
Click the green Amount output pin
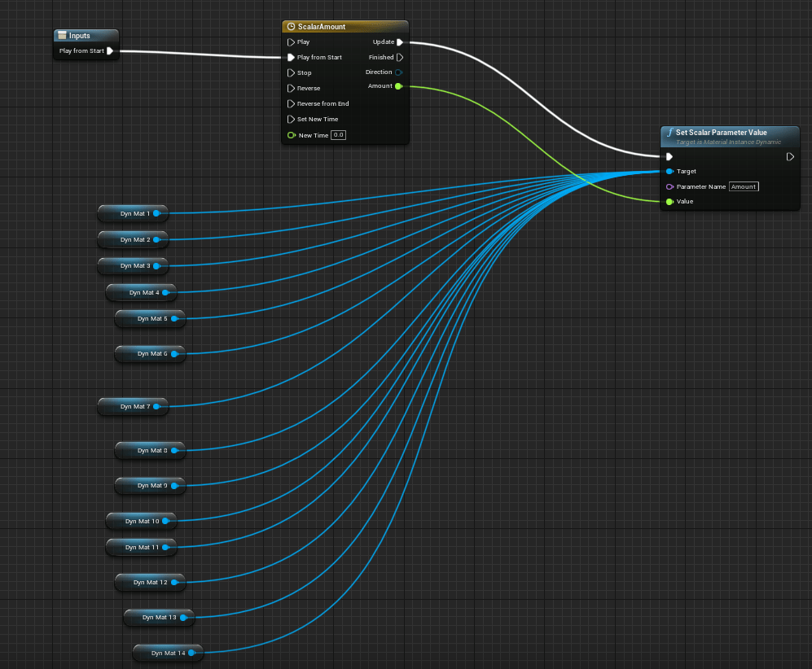coord(398,86)
